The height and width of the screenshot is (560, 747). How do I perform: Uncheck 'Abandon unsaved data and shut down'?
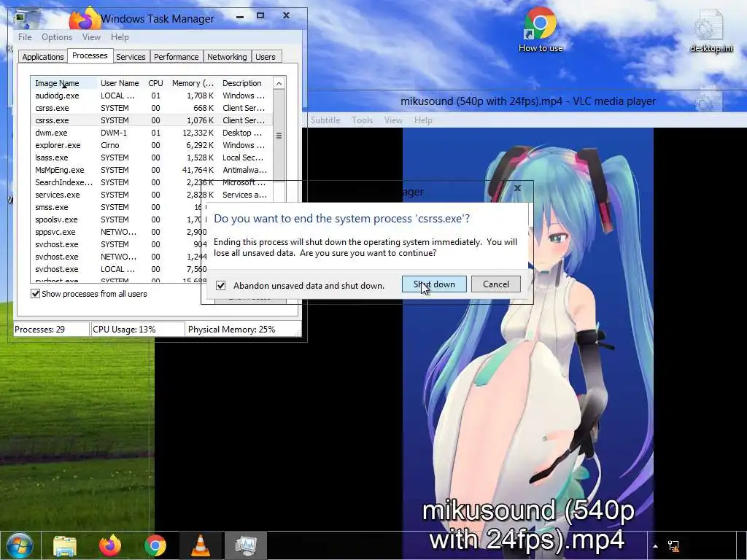click(220, 285)
